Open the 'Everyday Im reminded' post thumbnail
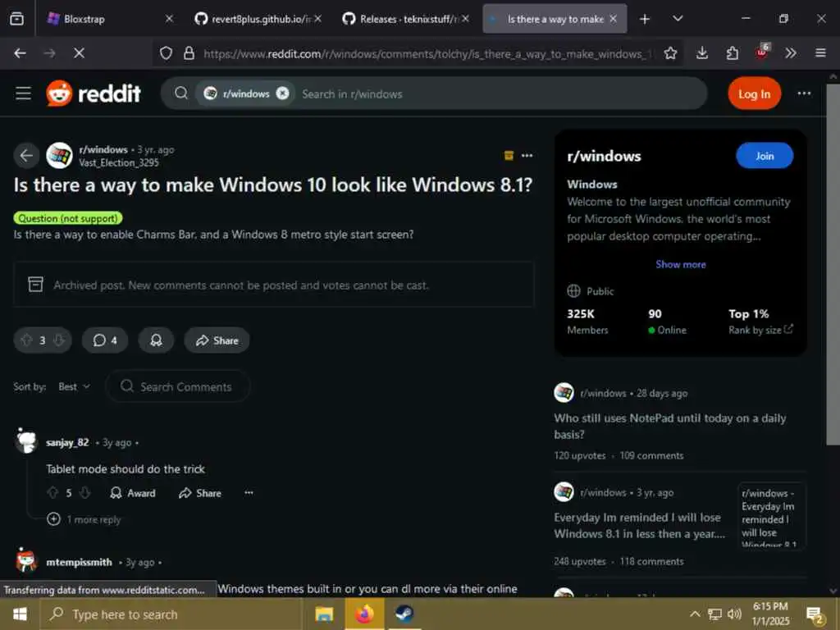 pyautogui.click(x=771, y=517)
